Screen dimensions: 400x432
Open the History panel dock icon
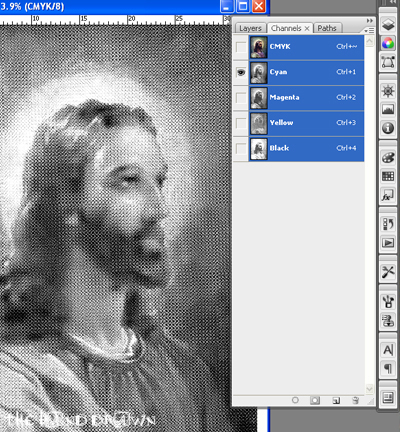(388, 224)
